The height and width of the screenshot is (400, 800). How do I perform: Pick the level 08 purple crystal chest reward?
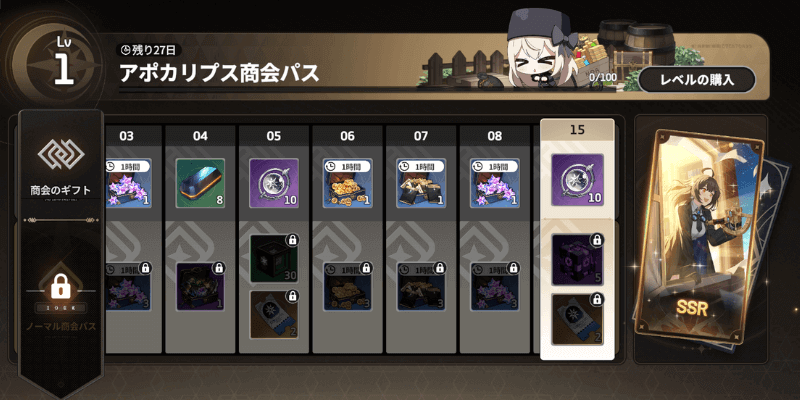click(x=494, y=183)
